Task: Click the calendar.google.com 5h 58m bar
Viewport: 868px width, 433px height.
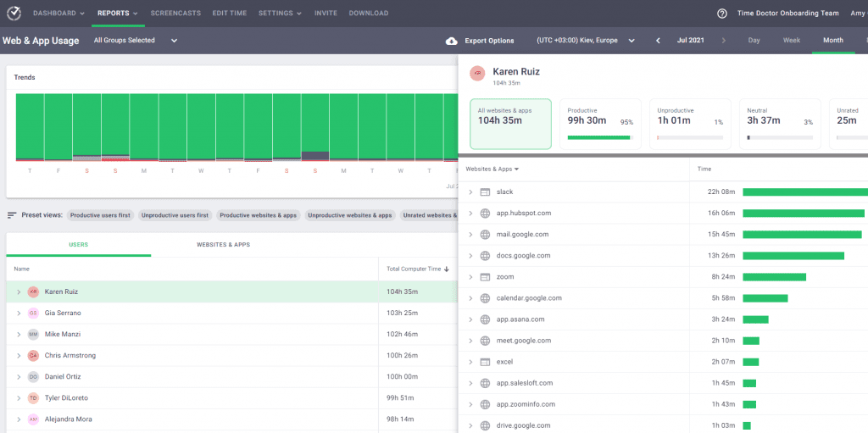Action: point(765,298)
